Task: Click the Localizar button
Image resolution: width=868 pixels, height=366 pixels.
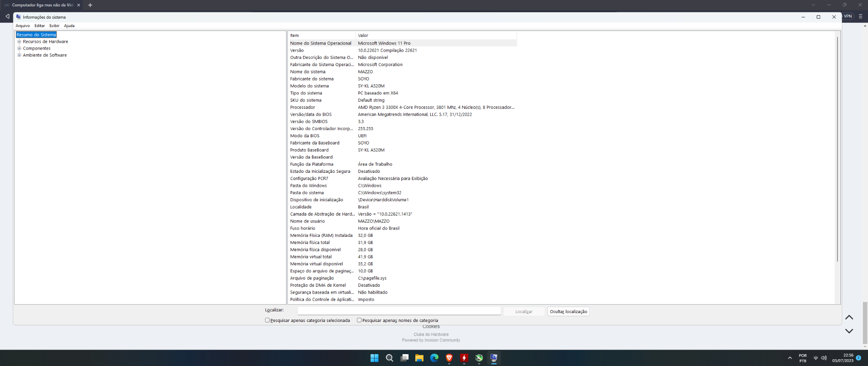Action: click(524, 311)
